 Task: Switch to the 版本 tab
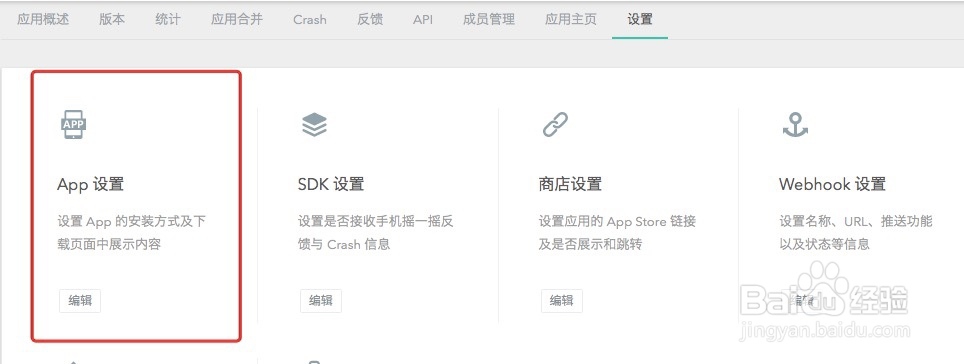tap(112, 20)
